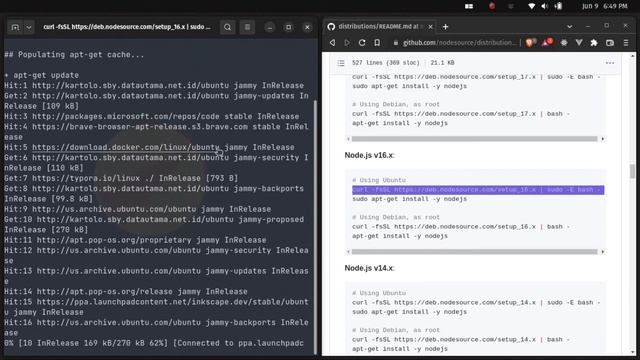The image size is (640, 360).
Task: Click terminal window vertical scrollbar
Action: pos(315,227)
